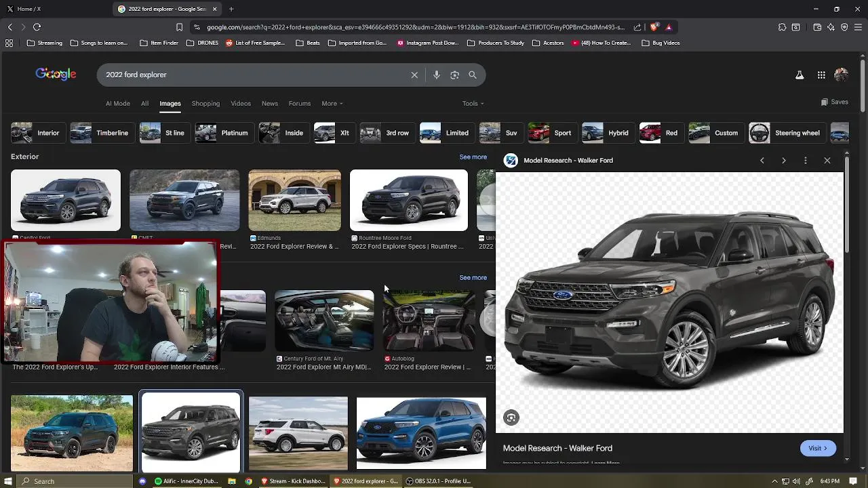The width and height of the screenshot is (868, 488).
Task: Open the browser hamburger menu
Action: pyautogui.click(x=858, y=27)
